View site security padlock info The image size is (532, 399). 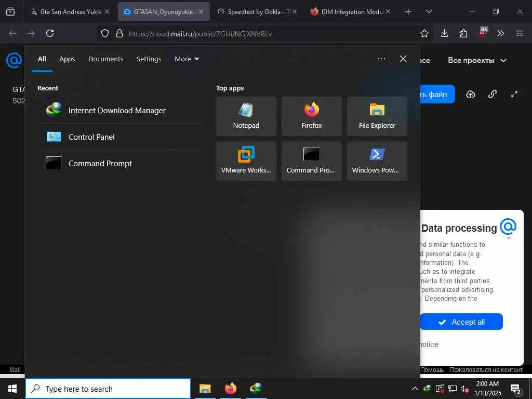119,33
